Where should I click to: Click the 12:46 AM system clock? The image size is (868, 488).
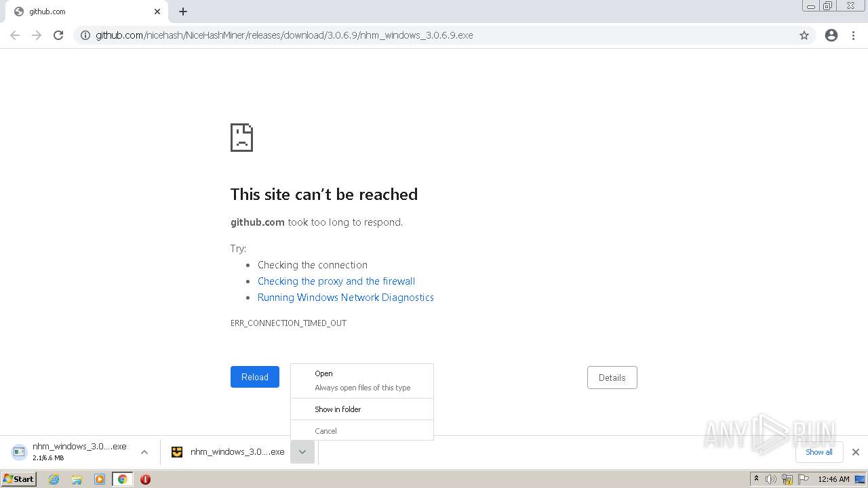tap(833, 479)
